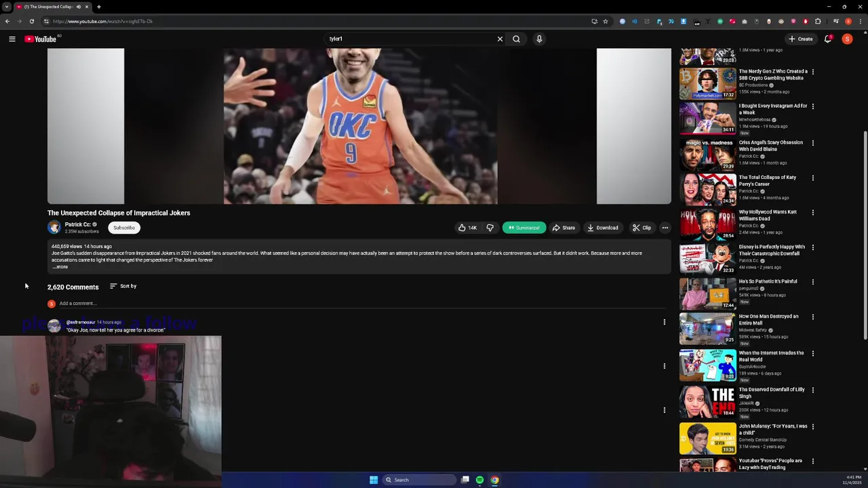Download the video

click(603, 228)
